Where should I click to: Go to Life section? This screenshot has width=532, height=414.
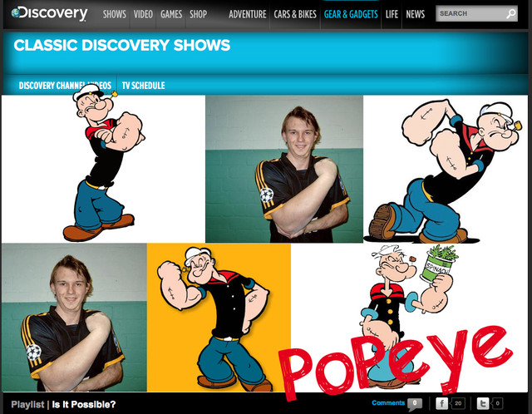[392, 14]
